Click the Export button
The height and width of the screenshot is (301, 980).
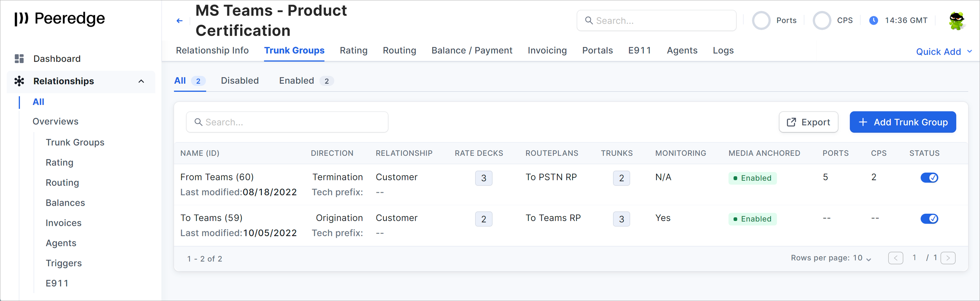pyautogui.click(x=808, y=122)
